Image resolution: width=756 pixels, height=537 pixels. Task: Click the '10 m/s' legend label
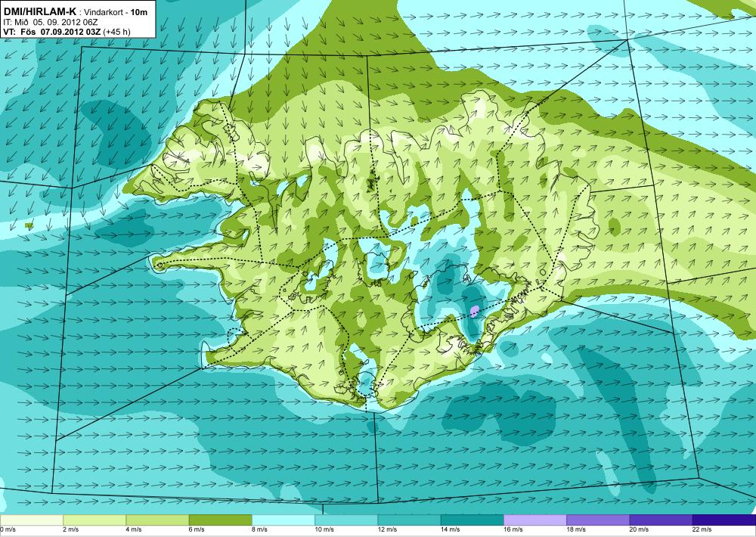(324, 529)
